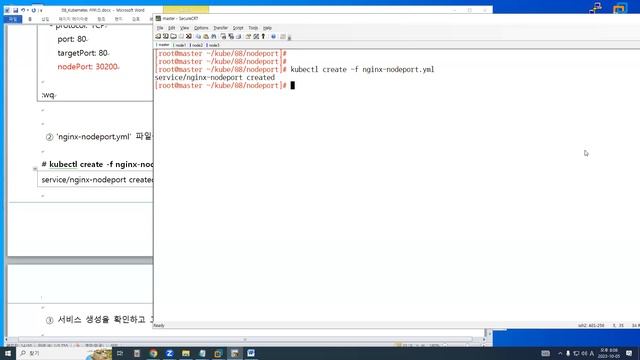Image resolution: width=640 pixels, height=360 pixels.
Task: Click the Disconnect toolbar icon in SecureCRT
Action: click(189, 36)
